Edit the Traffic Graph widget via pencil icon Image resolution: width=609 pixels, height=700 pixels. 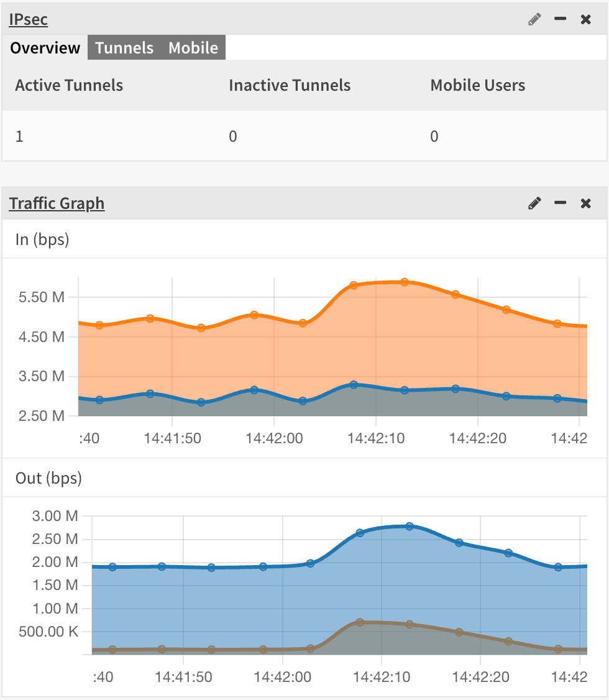pyautogui.click(x=534, y=203)
